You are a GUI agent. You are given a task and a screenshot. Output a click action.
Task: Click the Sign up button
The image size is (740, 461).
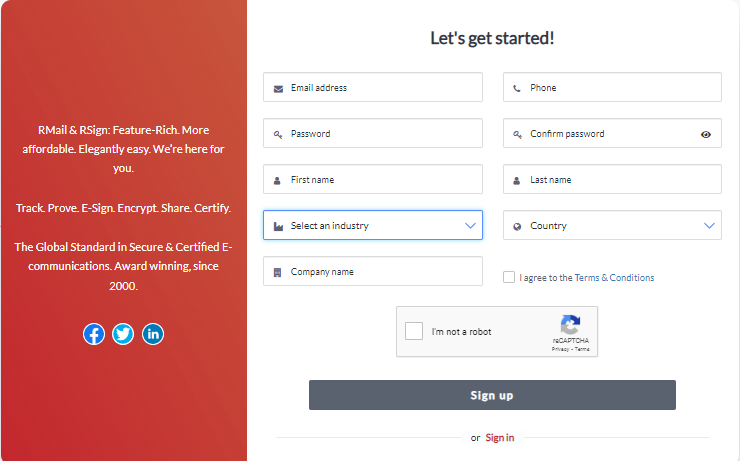[x=492, y=395]
